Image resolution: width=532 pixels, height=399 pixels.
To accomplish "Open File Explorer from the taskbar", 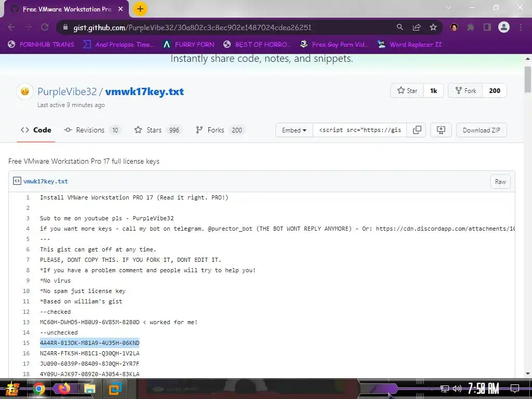I will (89, 389).
